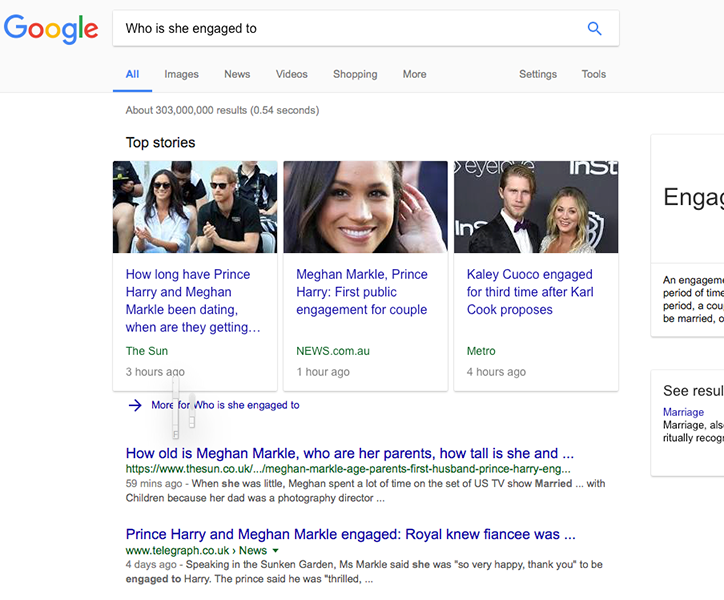Click '1 hour ago' timestamp

tap(323, 372)
